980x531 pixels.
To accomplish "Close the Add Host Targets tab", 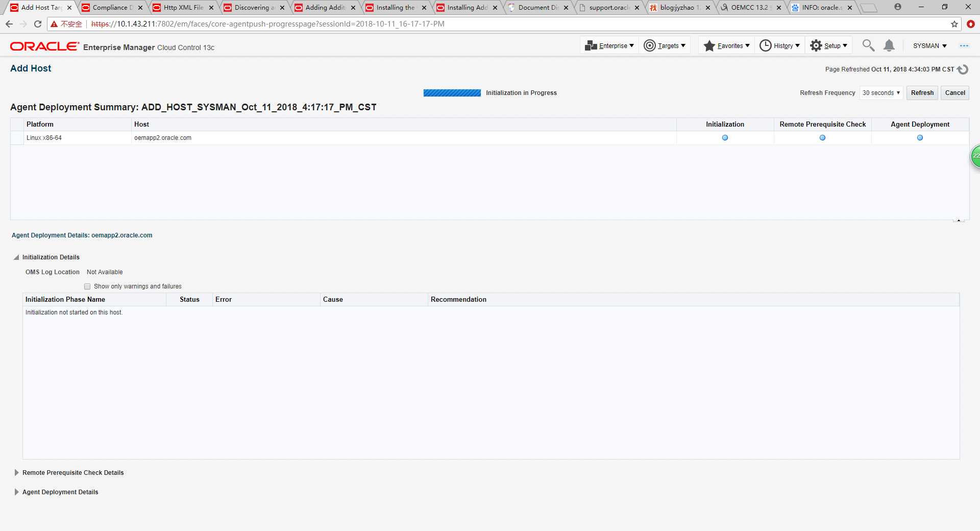I will pyautogui.click(x=69, y=8).
